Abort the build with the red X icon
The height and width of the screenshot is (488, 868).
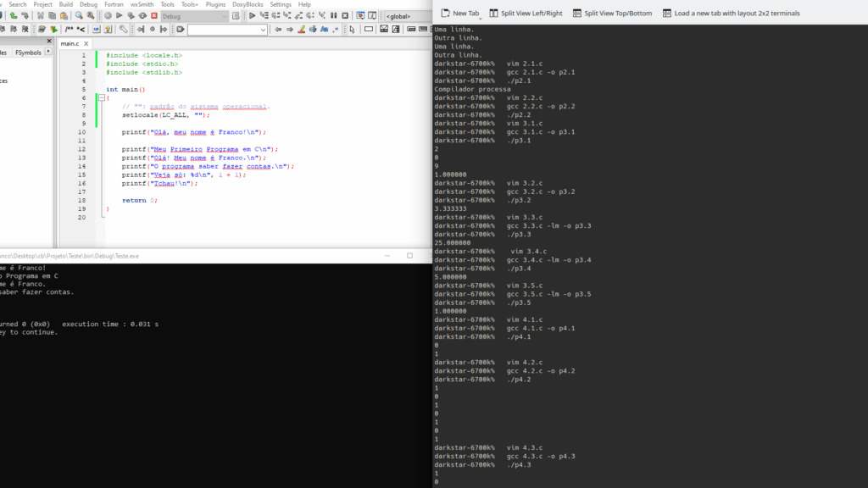pos(154,16)
